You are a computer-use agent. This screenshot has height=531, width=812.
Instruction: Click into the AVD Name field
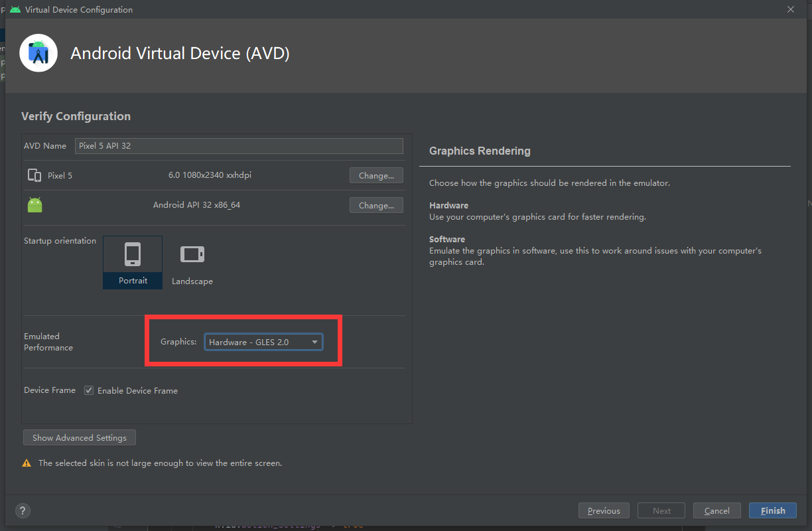point(239,146)
